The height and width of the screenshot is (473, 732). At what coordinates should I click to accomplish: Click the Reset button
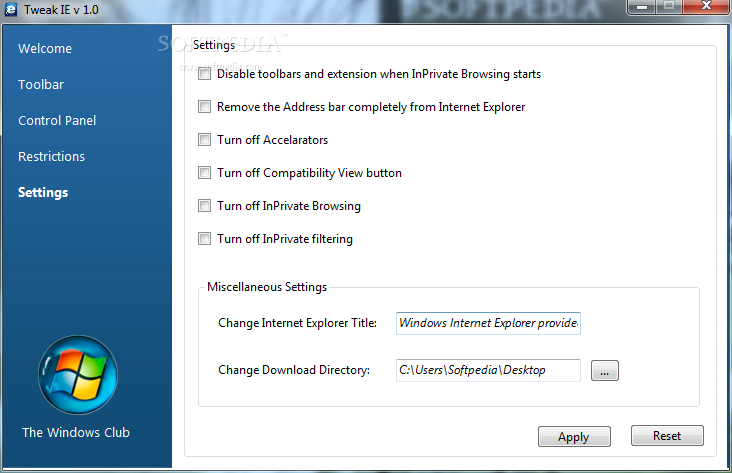tap(667, 436)
